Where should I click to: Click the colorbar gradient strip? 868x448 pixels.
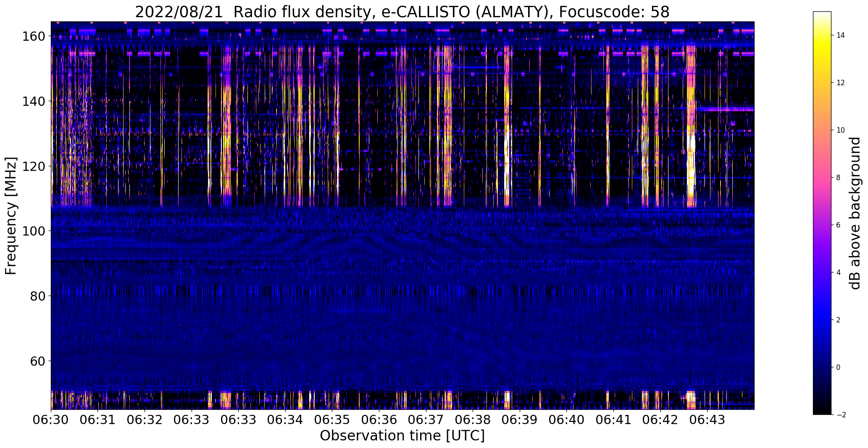(822, 213)
